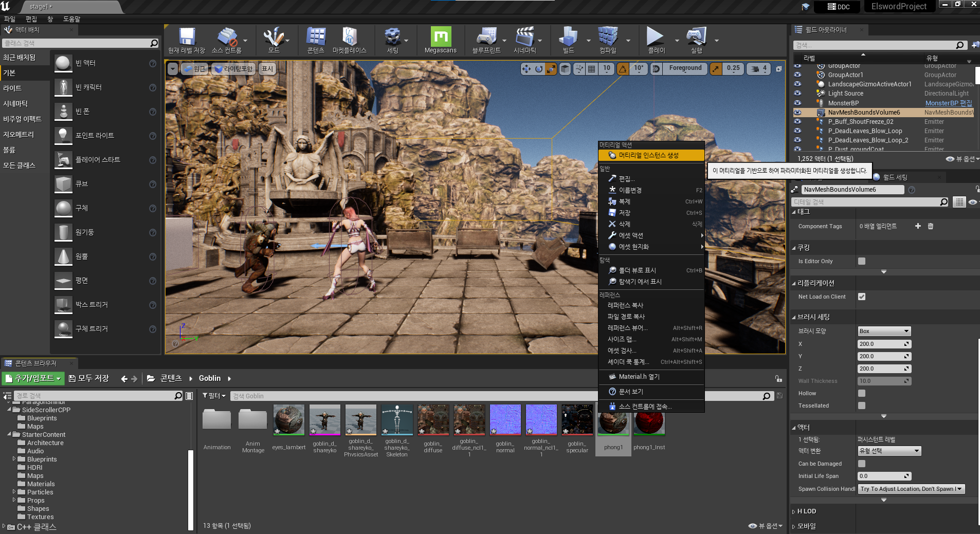Hide NavMeshBoundsVolume6 with its eye icon

click(797, 112)
